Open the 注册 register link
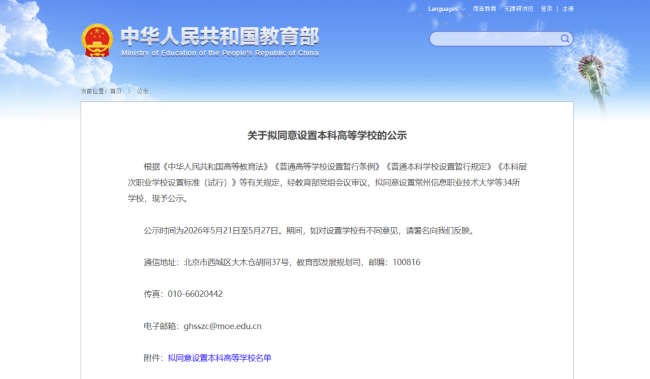The width and height of the screenshot is (650, 379). point(568,9)
